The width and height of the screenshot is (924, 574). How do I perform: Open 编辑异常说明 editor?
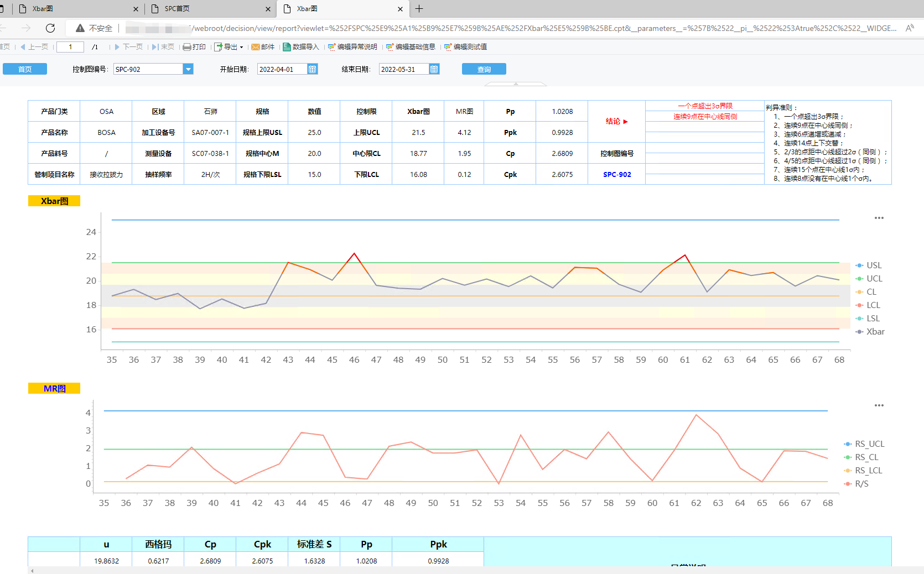[352, 47]
